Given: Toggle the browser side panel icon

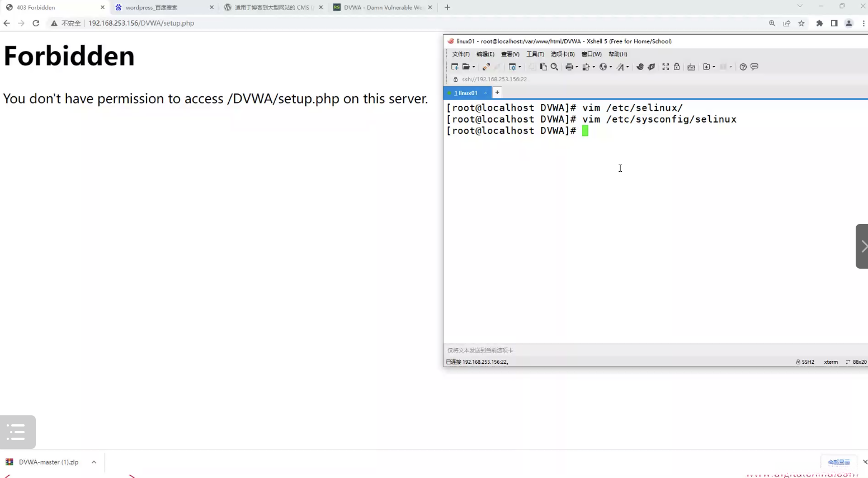Looking at the screenshot, I should tap(834, 23).
